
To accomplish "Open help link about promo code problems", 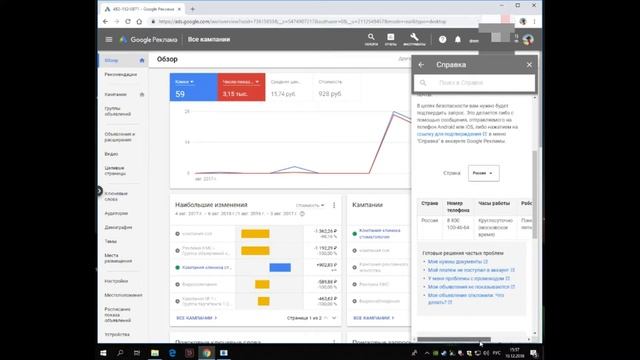I will (469, 278).
